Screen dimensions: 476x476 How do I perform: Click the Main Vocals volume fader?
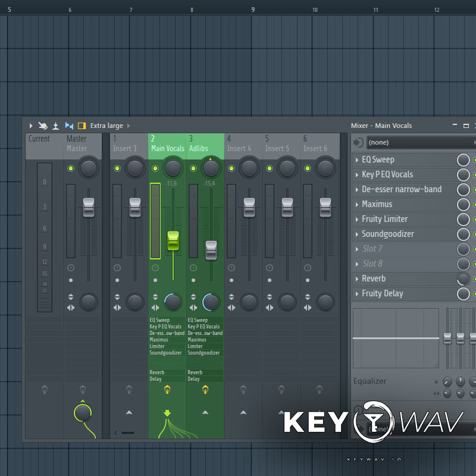(173, 240)
